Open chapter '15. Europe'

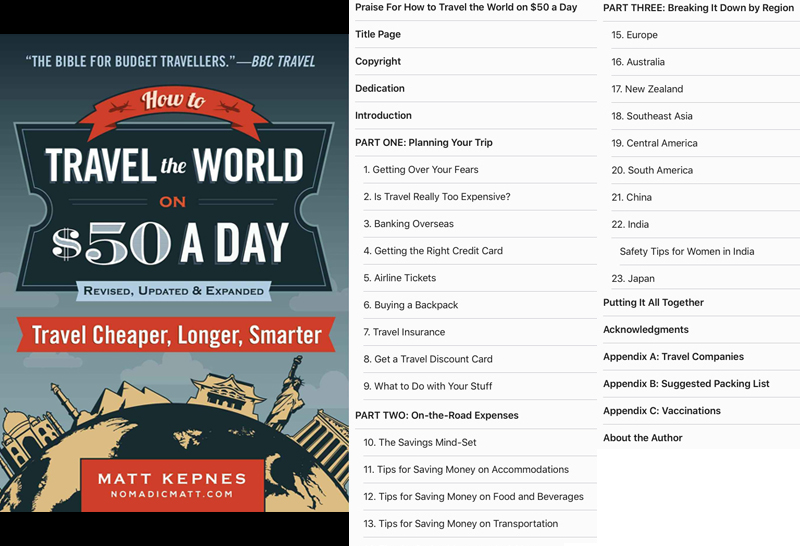pyautogui.click(x=706, y=35)
